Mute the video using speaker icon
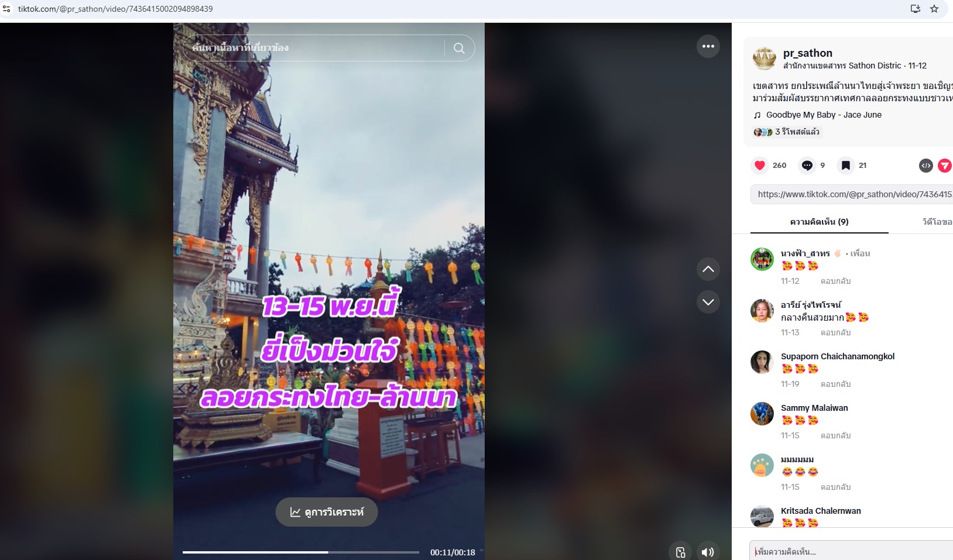The image size is (953, 560). (707, 552)
